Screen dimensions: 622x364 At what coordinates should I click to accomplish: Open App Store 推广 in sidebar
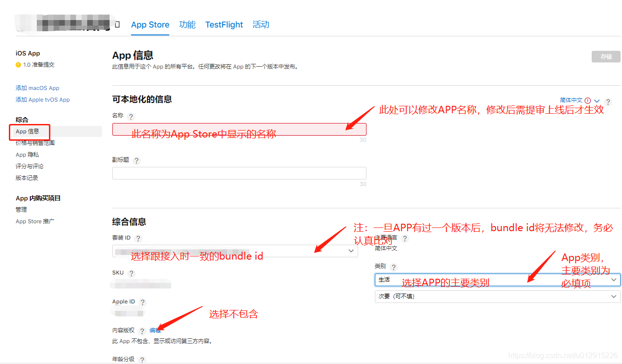click(35, 221)
